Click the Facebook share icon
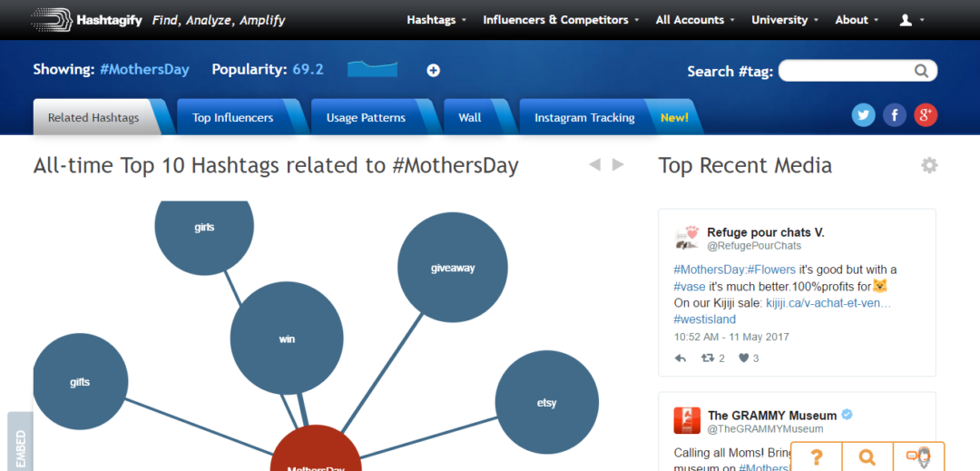This screenshot has height=471, width=980. tap(895, 115)
